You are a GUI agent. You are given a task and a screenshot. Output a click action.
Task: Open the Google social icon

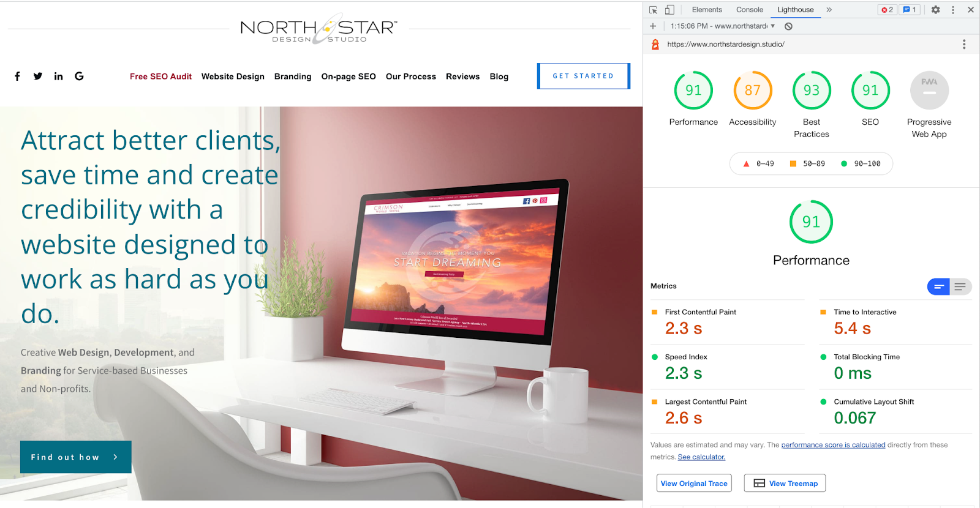(x=79, y=76)
